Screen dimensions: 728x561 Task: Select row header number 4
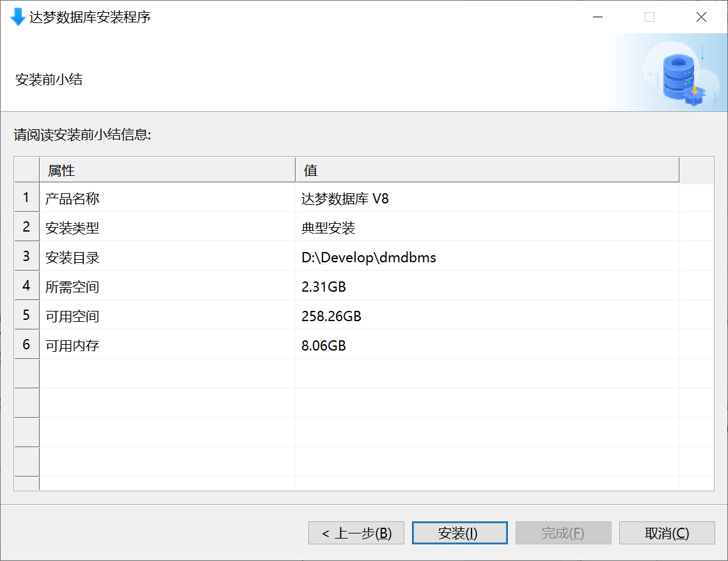(x=26, y=285)
